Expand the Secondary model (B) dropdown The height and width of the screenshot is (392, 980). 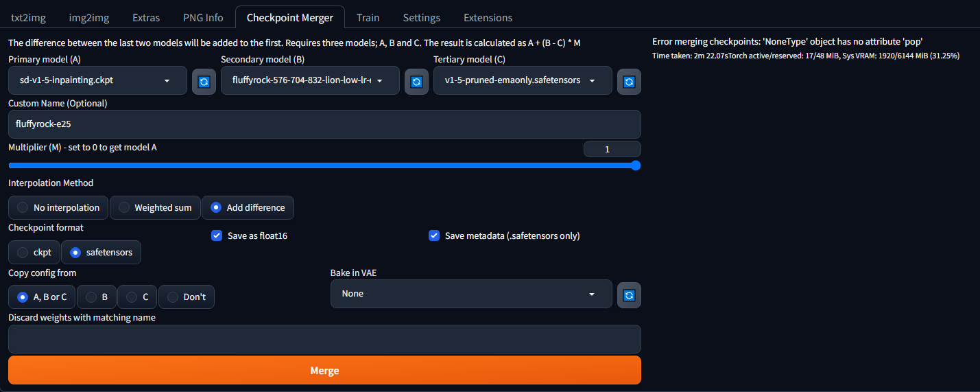310,80
